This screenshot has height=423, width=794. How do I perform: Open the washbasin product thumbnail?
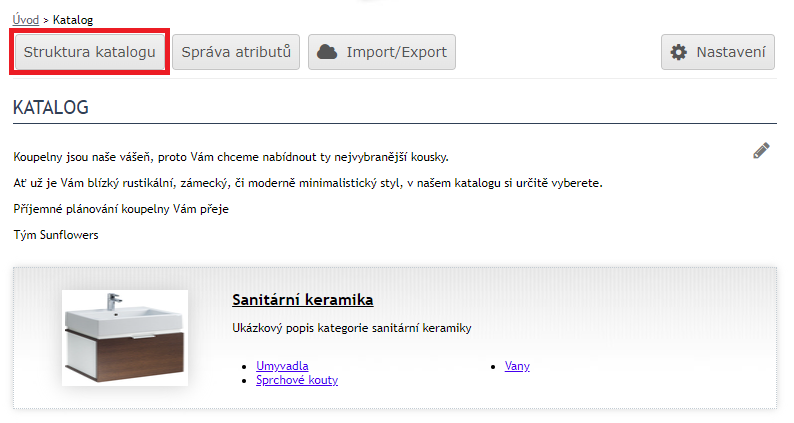(124, 337)
